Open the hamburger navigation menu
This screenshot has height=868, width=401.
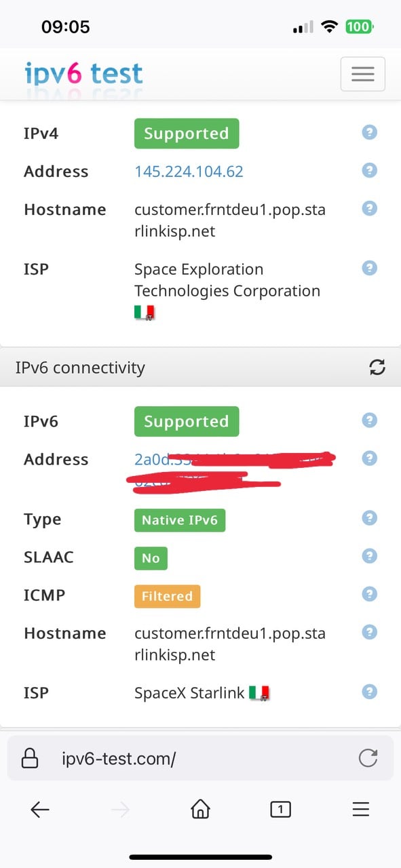click(x=362, y=74)
